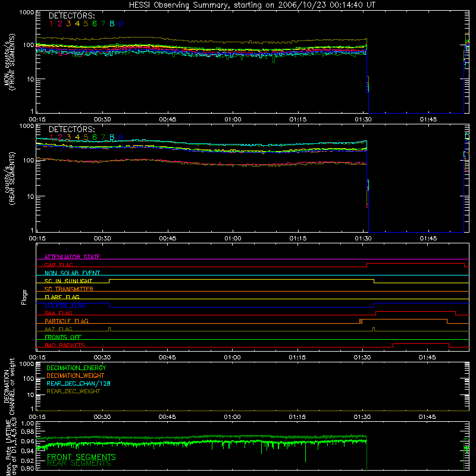This screenshot has width=476, height=476.
Task: Click the 01:30 tick label under front segments plot
Action: click(363, 120)
